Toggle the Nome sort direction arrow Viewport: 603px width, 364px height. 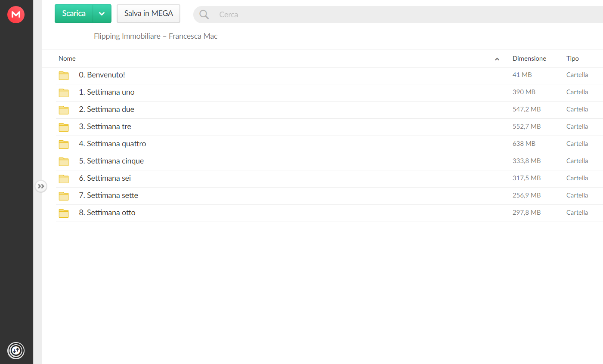(x=497, y=59)
